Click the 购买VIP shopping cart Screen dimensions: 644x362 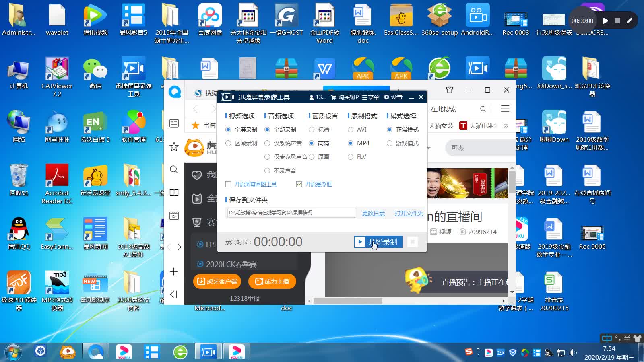click(345, 97)
